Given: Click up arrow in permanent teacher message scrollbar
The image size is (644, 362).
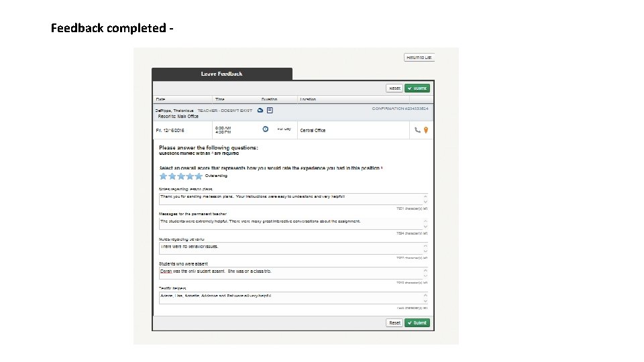Looking at the screenshot, I should (425, 221).
